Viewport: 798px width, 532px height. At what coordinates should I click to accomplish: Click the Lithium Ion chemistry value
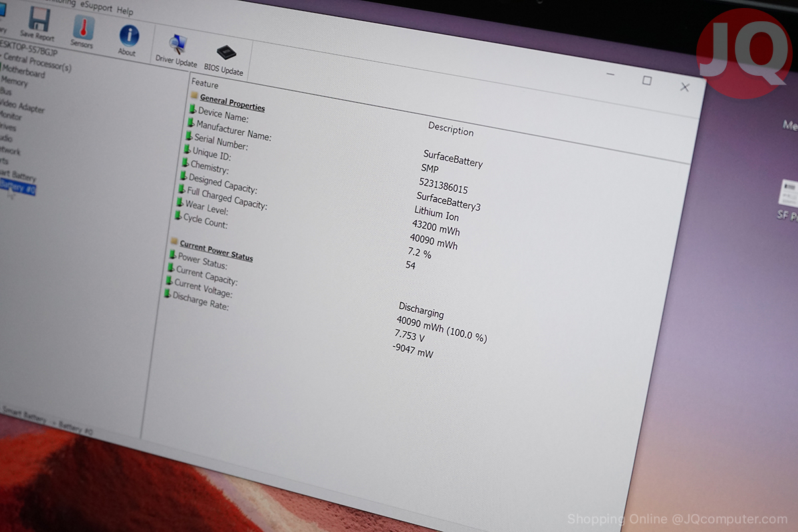pyautogui.click(x=436, y=214)
